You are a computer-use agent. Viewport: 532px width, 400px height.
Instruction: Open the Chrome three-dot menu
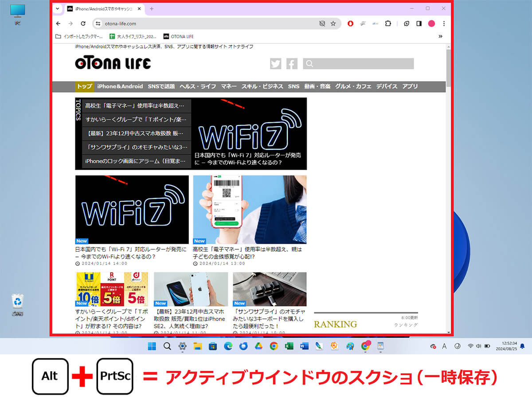tap(444, 23)
